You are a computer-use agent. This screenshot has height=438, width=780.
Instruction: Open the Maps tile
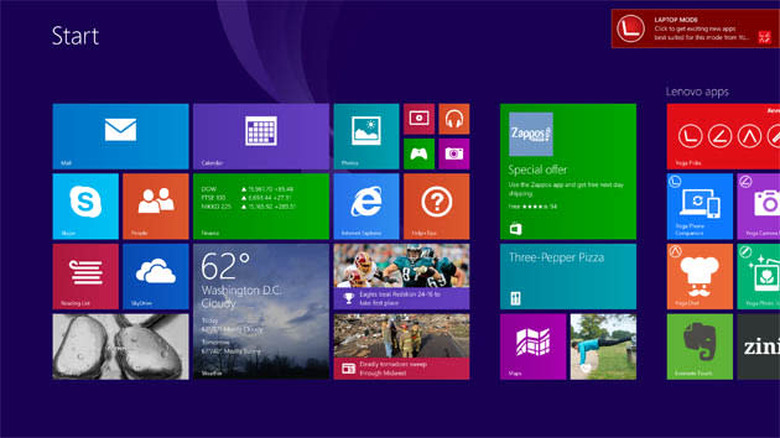tap(533, 346)
